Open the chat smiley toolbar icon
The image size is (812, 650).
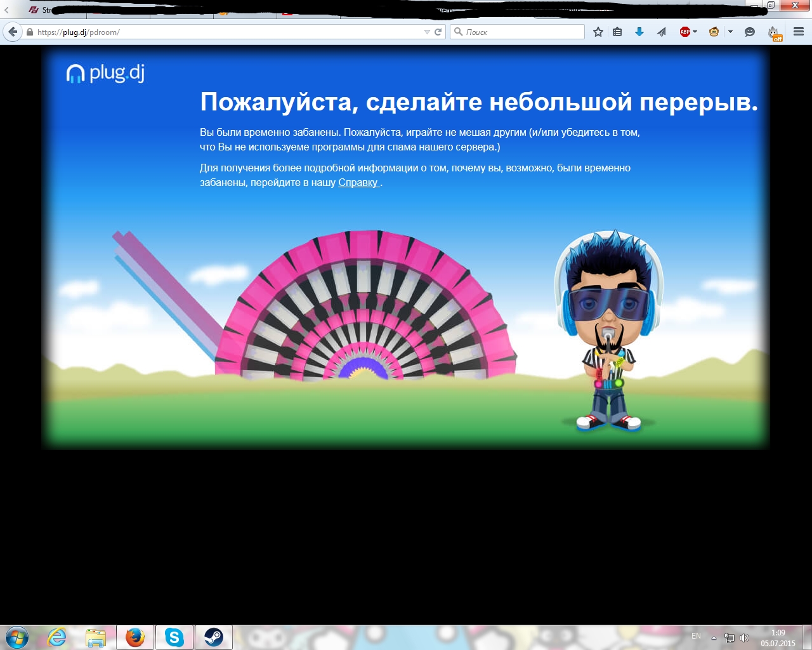click(x=749, y=32)
